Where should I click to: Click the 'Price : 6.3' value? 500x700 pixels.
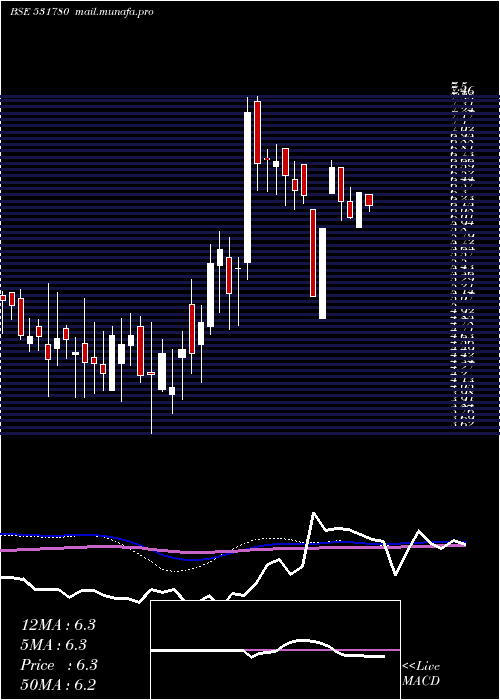59,665
